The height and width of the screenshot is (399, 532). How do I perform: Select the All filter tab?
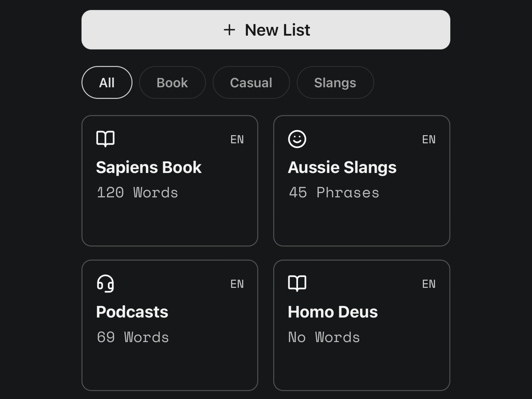click(x=107, y=82)
